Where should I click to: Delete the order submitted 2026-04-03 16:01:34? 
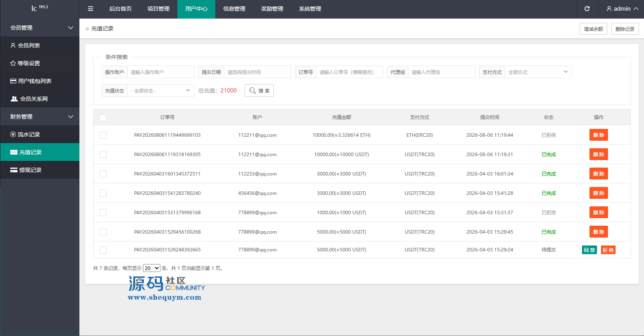click(599, 174)
